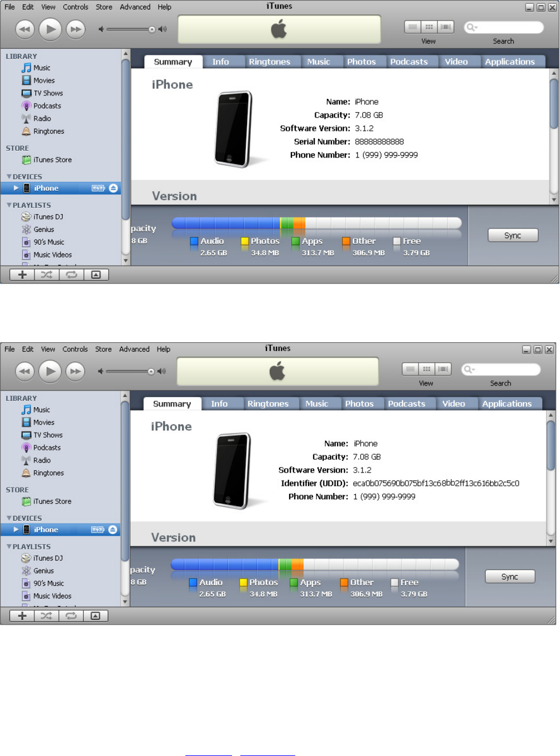Image resolution: width=560 pixels, height=756 pixels.
Task: Toggle shuffle button in UDID window
Action: point(47,616)
